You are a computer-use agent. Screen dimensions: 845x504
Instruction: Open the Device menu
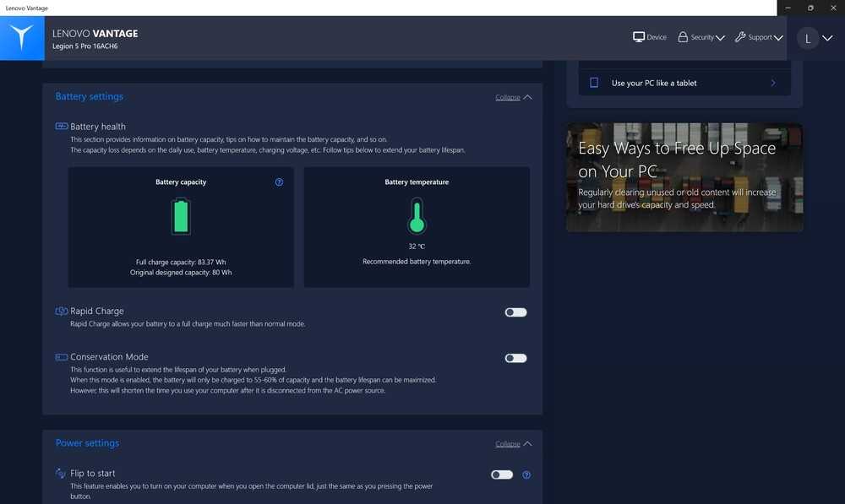coord(650,37)
